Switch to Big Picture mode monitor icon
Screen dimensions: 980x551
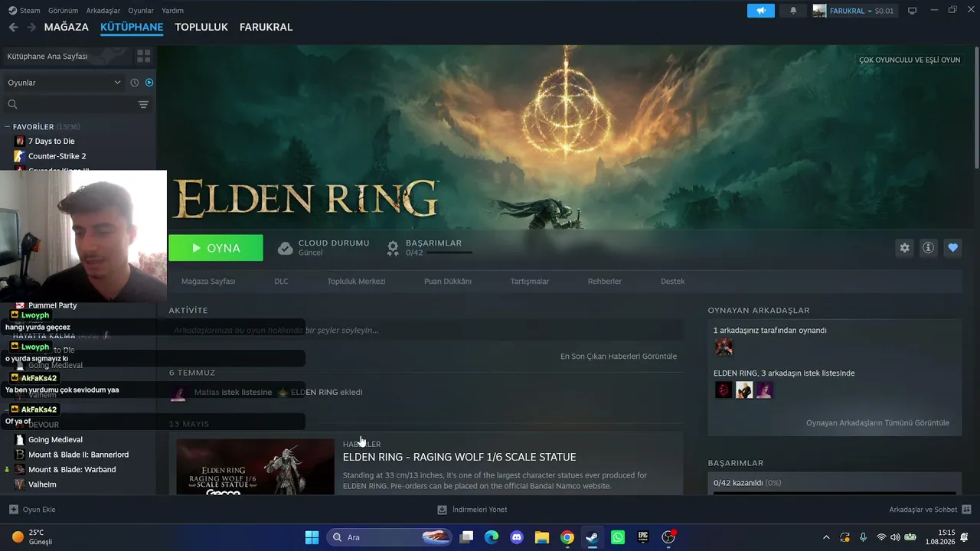pyautogui.click(x=912, y=11)
